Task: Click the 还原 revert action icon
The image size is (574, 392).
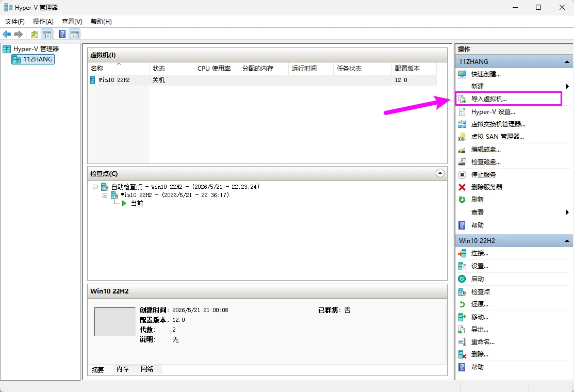Action: coord(462,304)
